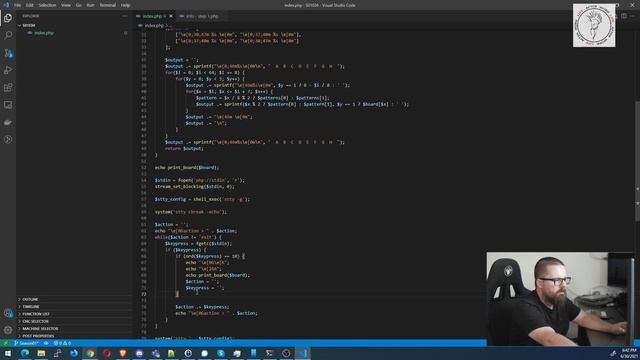Viewport: 640px width, 360px height.
Task: Open index.php in the Explorer tree
Action: click(44, 33)
